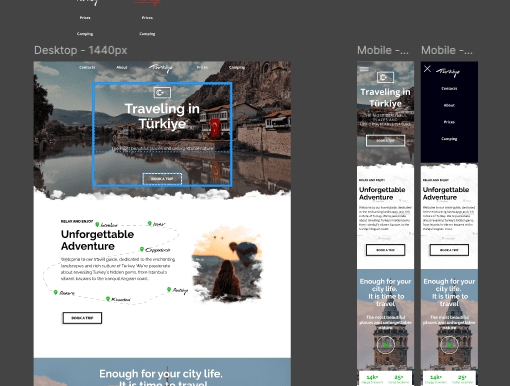510x386 pixels.
Task: Click BOOK A TRIP button in desktop hero
Action: [162, 179]
